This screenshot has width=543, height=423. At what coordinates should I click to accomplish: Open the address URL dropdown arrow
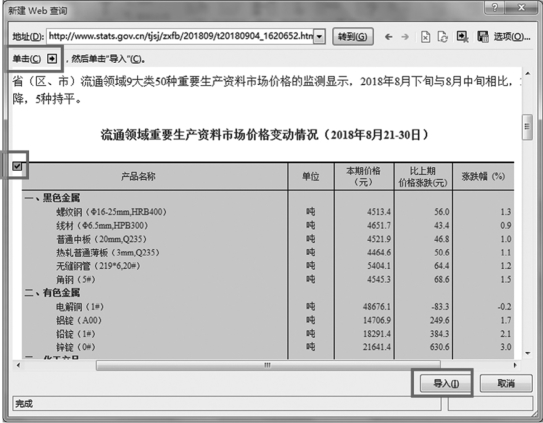(x=319, y=36)
